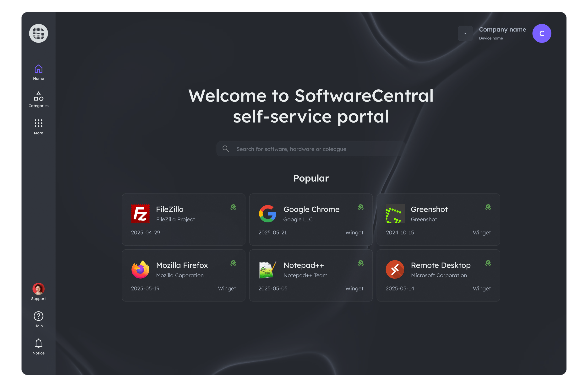Open the Help question mark icon
The width and height of the screenshot is (588, 387).
(x=38, y=316)
